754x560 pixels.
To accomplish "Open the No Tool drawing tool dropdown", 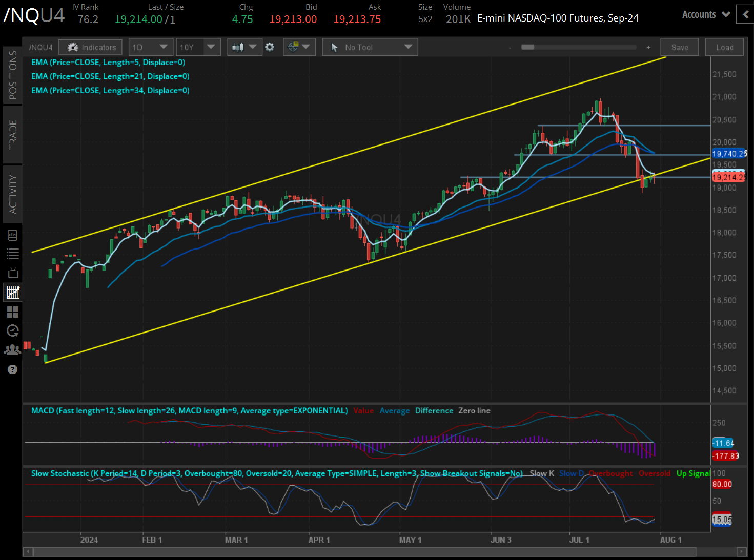I will (x=370, y=47).
